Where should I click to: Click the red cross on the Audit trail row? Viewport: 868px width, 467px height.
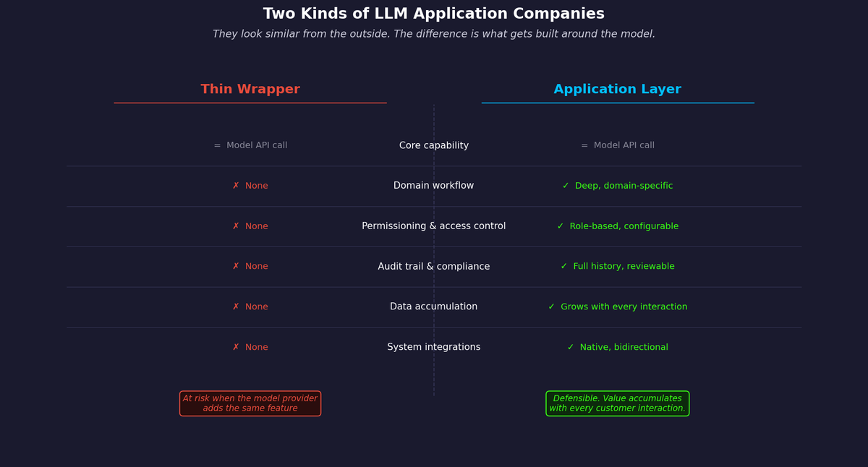click(x=235, y=266)
